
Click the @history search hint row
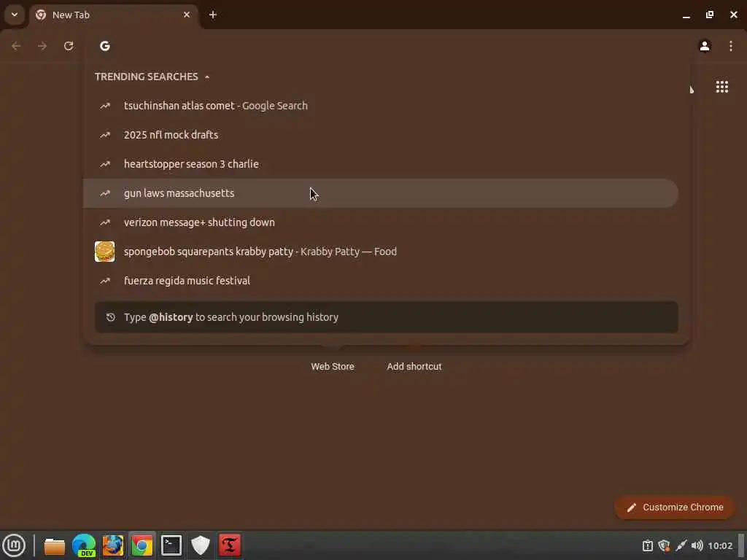[387, 317]
